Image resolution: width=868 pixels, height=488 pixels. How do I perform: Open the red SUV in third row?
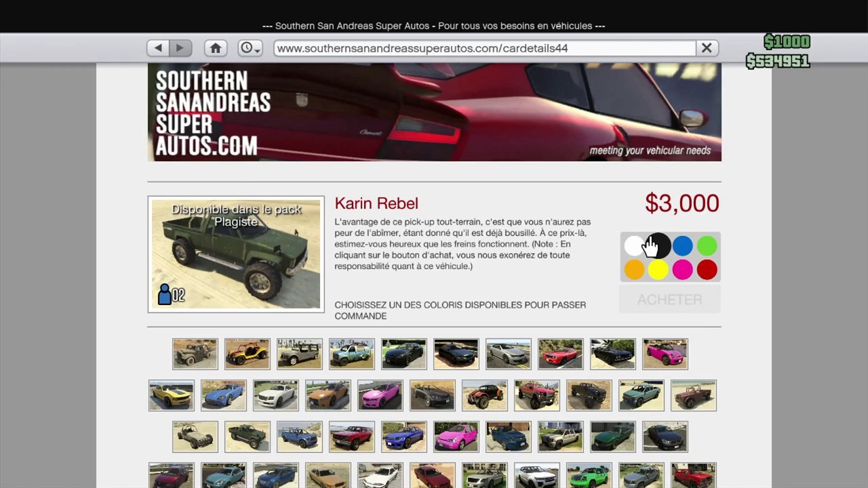pos(352,437)
